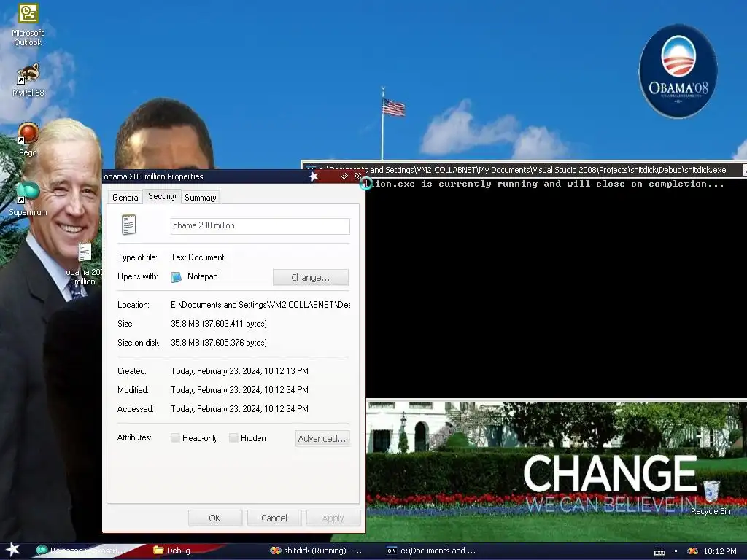This screenshot has height=560, width=747.
Task: Open the on-screen keyboard tray icon
Action: pos(659,551)
